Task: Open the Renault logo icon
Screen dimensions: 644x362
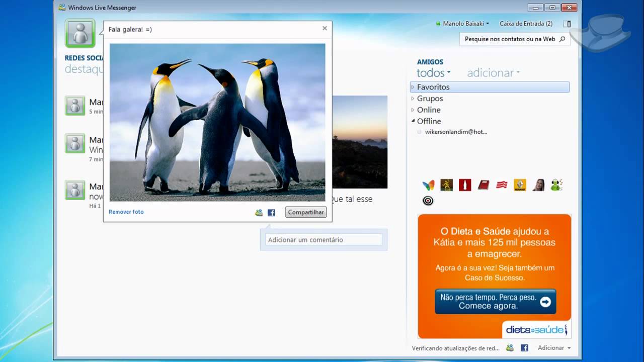Action: [x=520, y=185]
